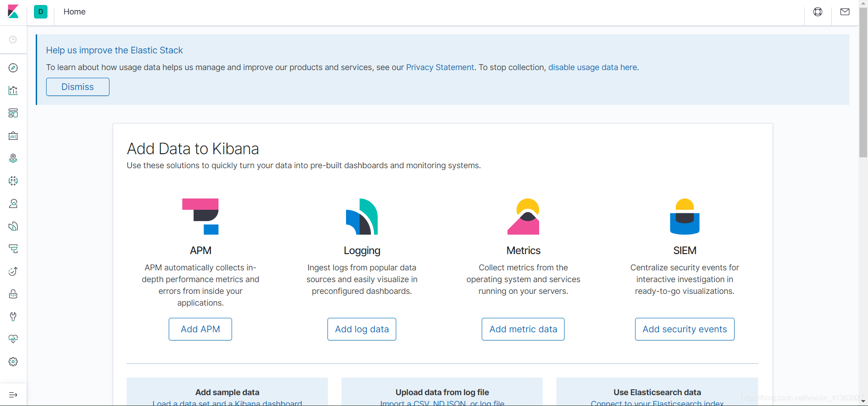Select Upload data from log file card
This screenshot has width=868, height=406.
click(442, 392)
